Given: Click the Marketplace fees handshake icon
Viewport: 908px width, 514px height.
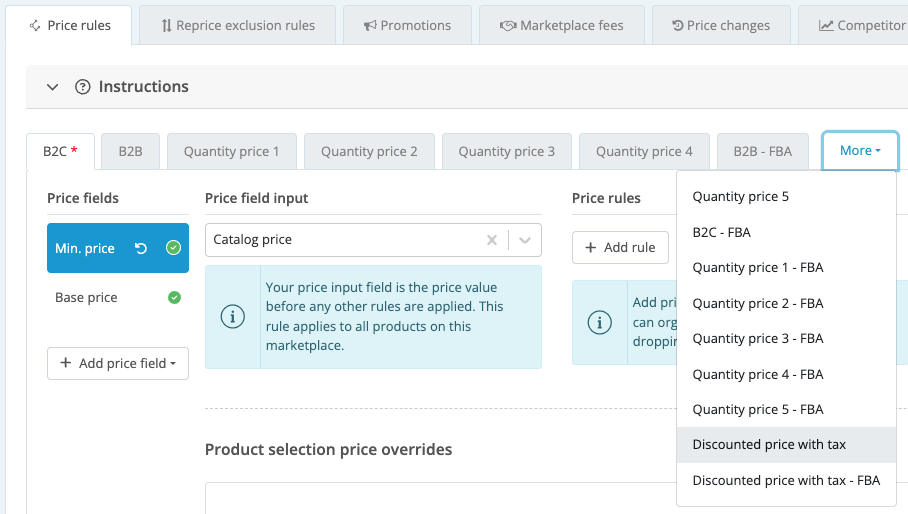Looking at the screenshot, I should 508,26.
